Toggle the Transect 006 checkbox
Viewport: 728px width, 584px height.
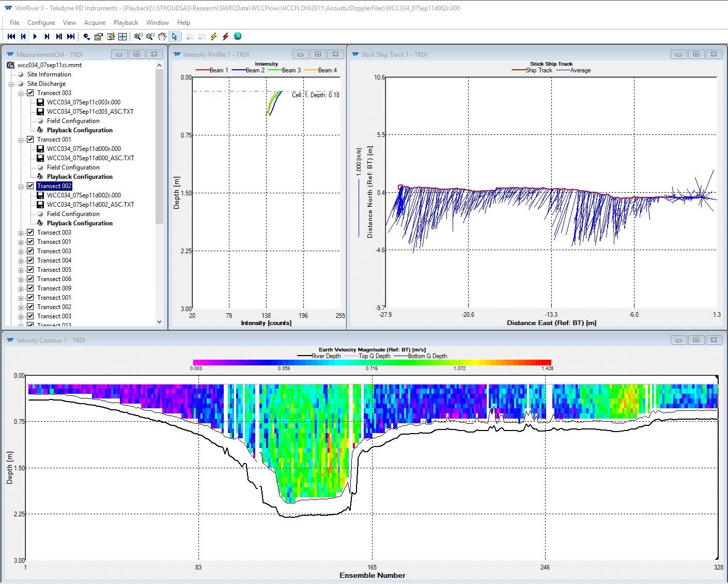coord(30,279)
